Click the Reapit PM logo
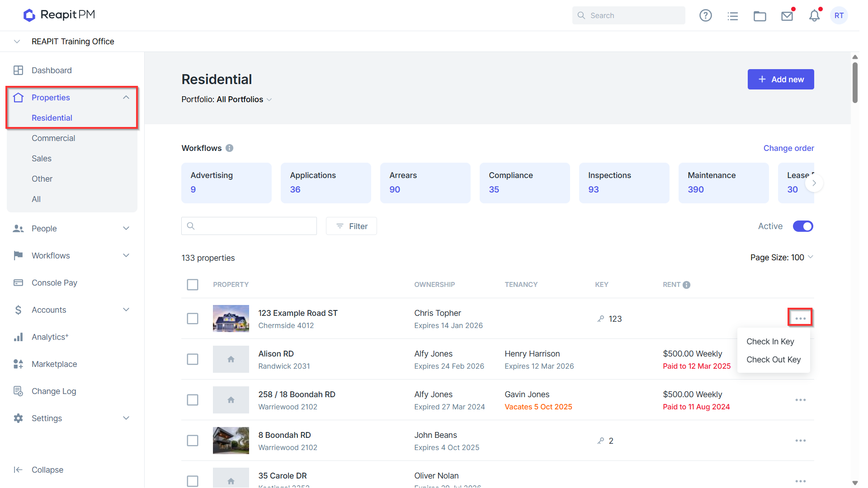The height and width of the screenshot is (488, 868). [59, 15]
